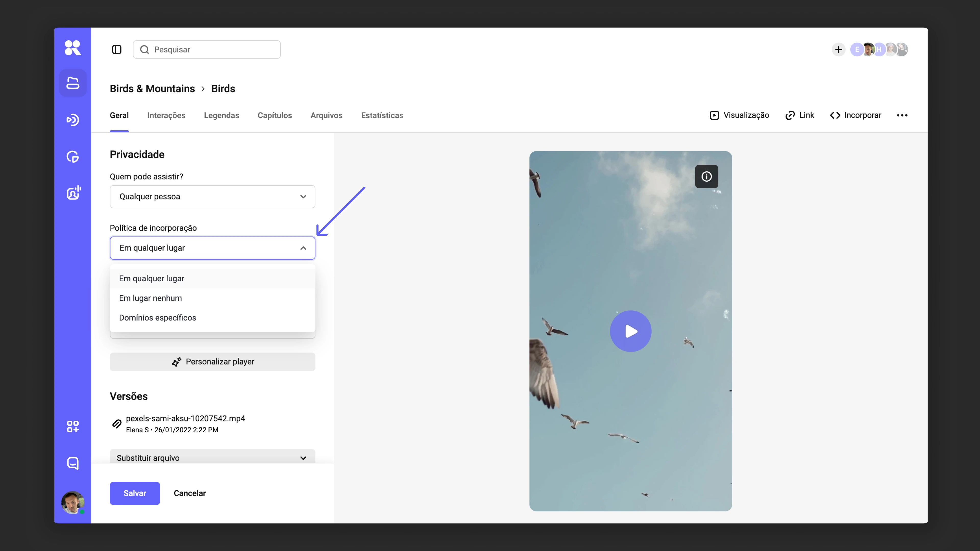Click the purple 'H' member avatar
This screenshot has width=980, height=551.
coord(879,49)
